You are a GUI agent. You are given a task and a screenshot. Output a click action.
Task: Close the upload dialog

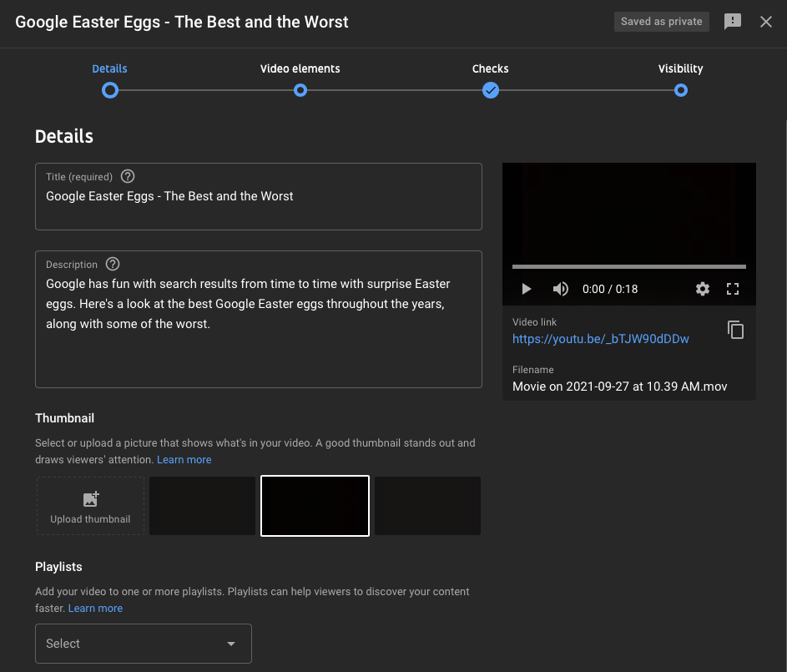(765, 22)
